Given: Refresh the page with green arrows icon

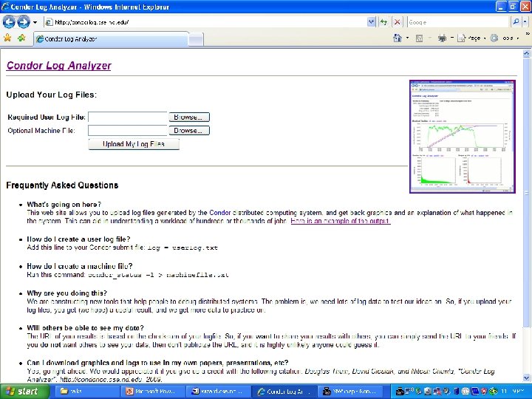Looking at the screenshot, I should click(x=383, y=22).
